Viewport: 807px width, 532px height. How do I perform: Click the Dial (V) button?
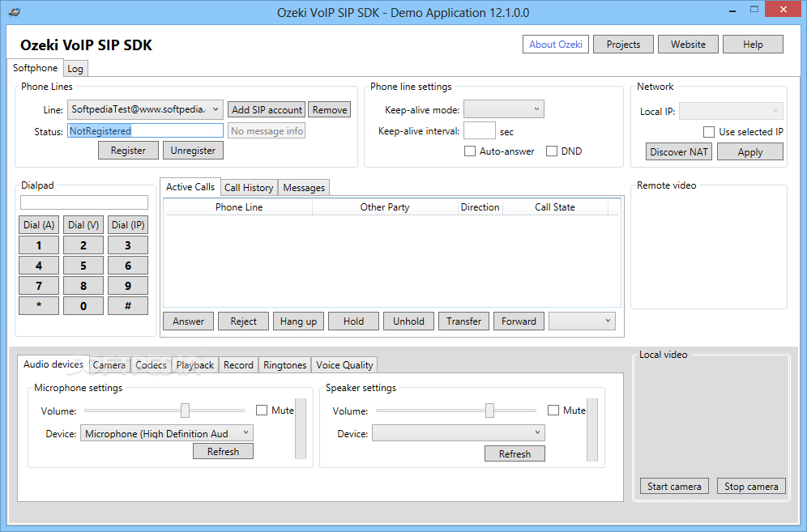click(x=83, y=225)
